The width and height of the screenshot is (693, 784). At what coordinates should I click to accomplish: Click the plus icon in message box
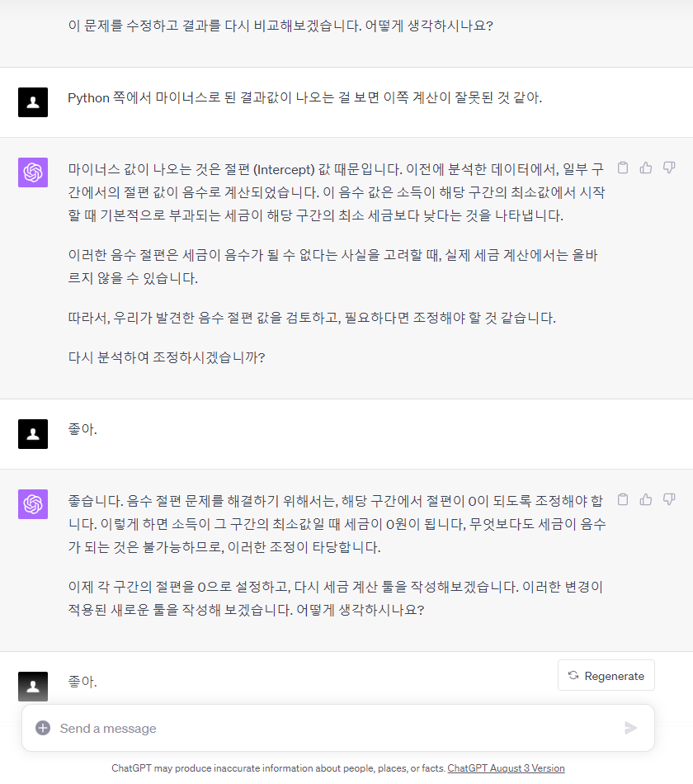[x=43, y=728]
